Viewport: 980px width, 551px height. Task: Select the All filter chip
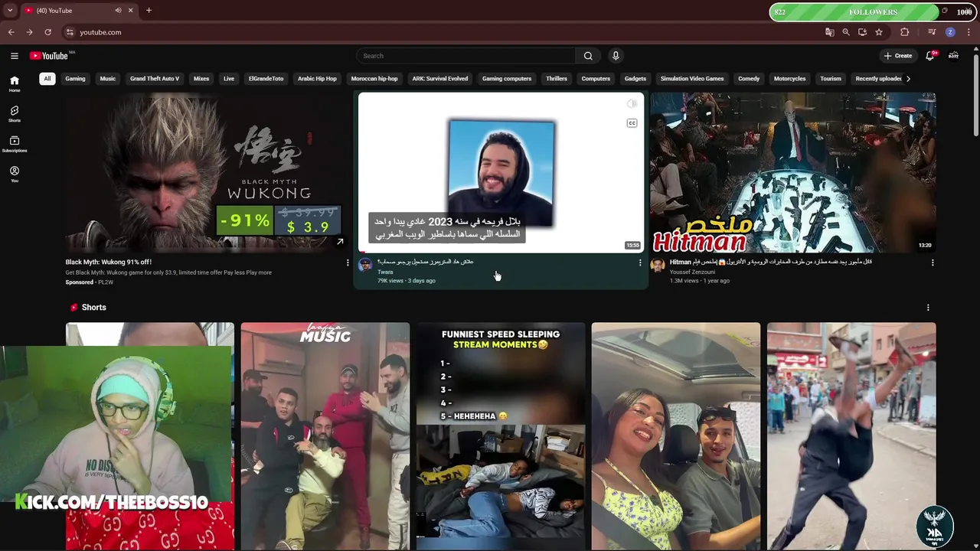click(47, 79)
